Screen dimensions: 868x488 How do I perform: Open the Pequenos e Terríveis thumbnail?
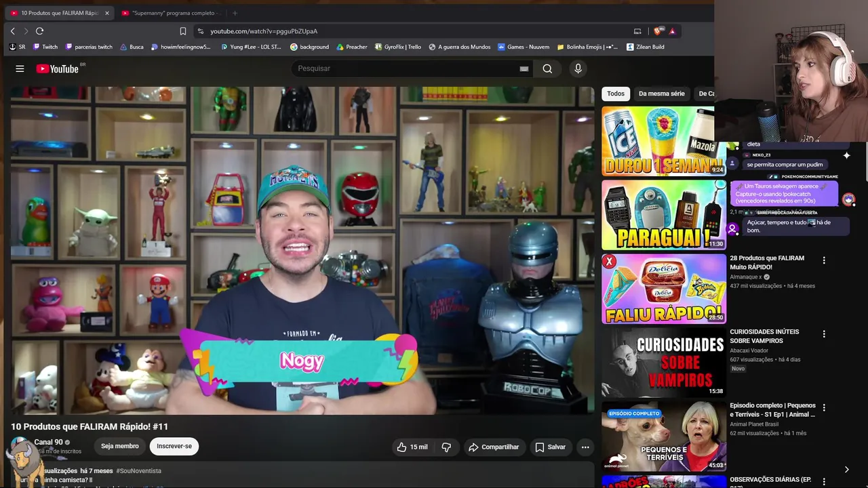tap(663, 436)
